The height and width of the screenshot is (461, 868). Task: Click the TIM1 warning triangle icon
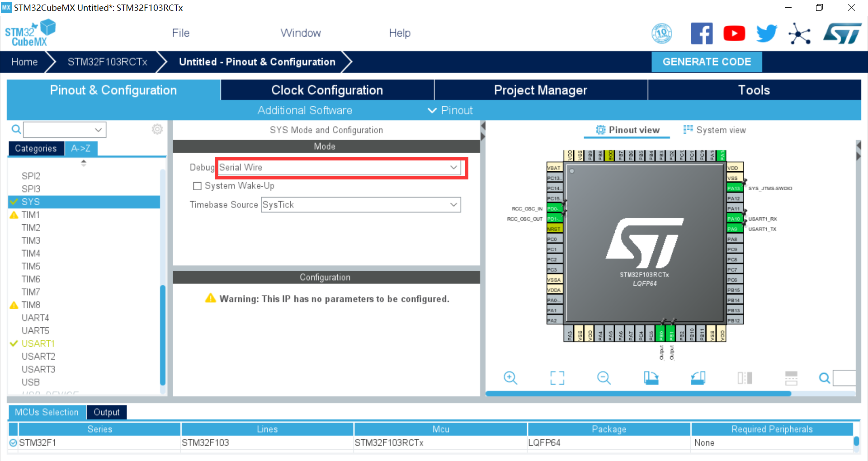point(14,215)
